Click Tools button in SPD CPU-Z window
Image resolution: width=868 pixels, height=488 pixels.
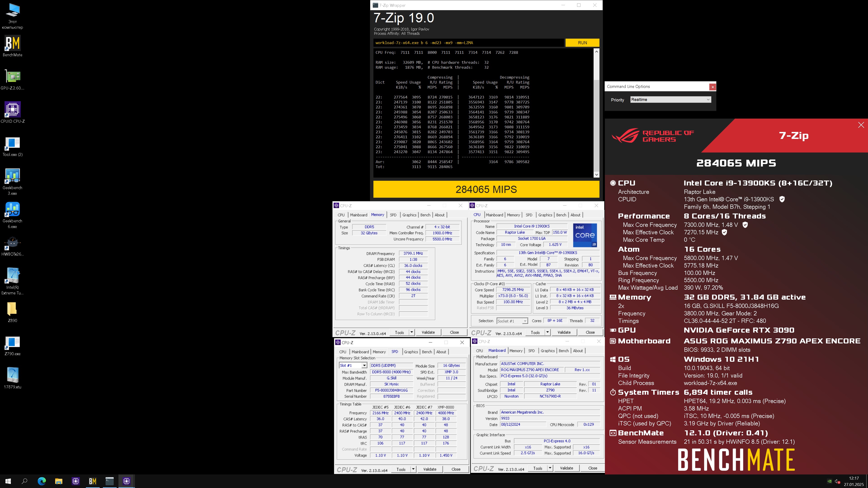pos(401,469)
